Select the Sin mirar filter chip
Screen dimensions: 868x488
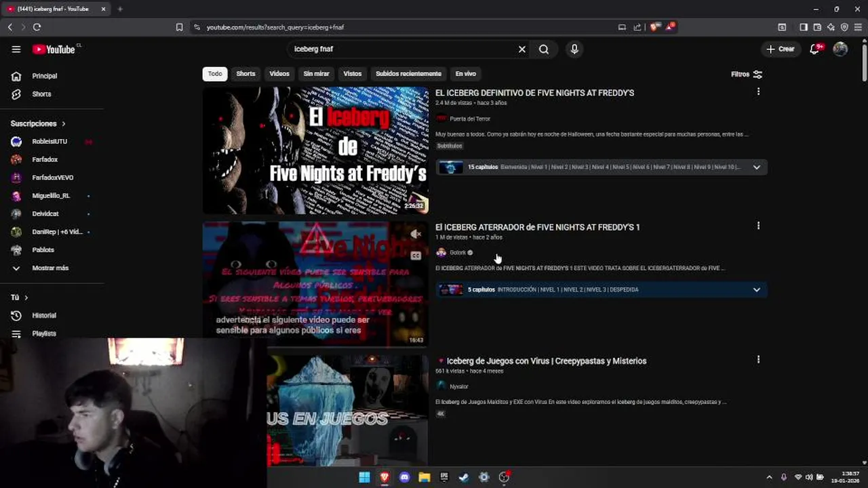pyautogui.click(x=317, y=73)
